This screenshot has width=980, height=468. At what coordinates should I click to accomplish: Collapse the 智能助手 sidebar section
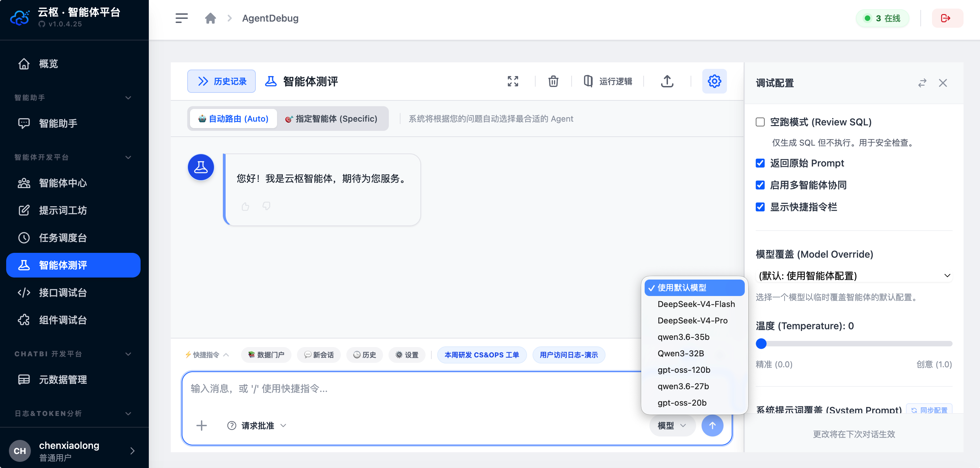tap(73, 98)
